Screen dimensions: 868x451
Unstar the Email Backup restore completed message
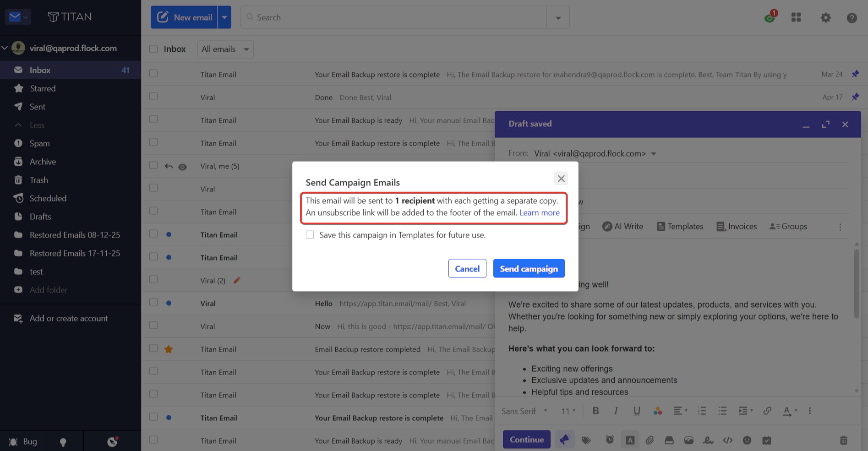169,349
